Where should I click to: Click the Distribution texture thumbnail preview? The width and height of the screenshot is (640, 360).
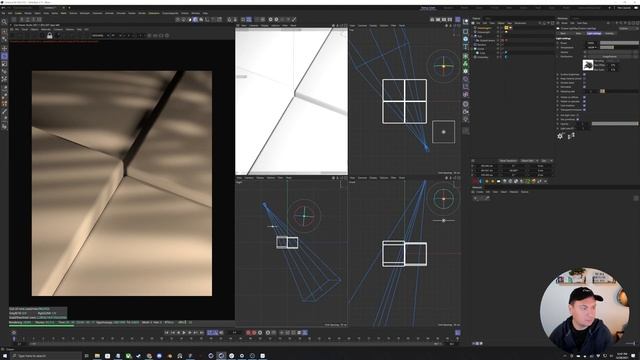click(x=588, y=65)
